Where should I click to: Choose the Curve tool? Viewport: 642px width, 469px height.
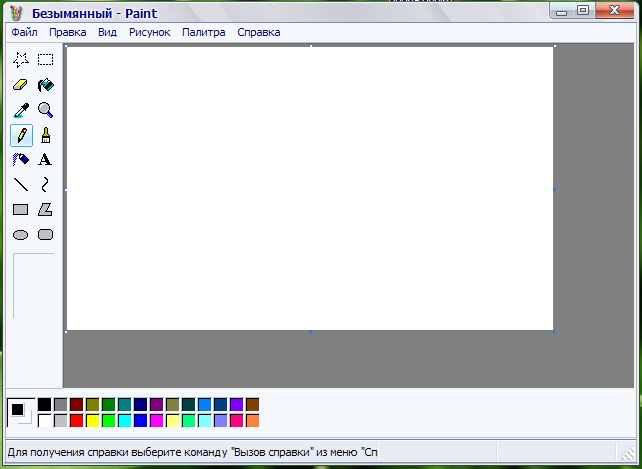pos(45,185)
